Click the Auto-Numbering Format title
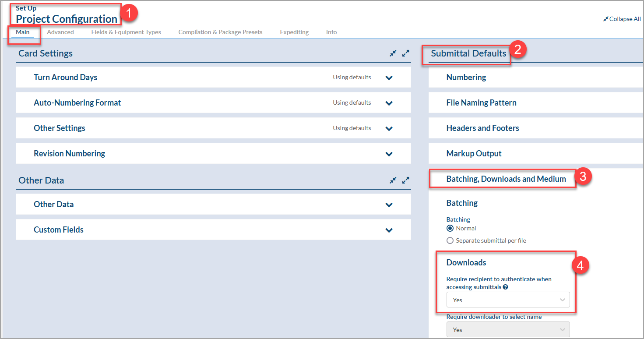The height and width of the screenshot is (339, 644). [x=77, y=102]
